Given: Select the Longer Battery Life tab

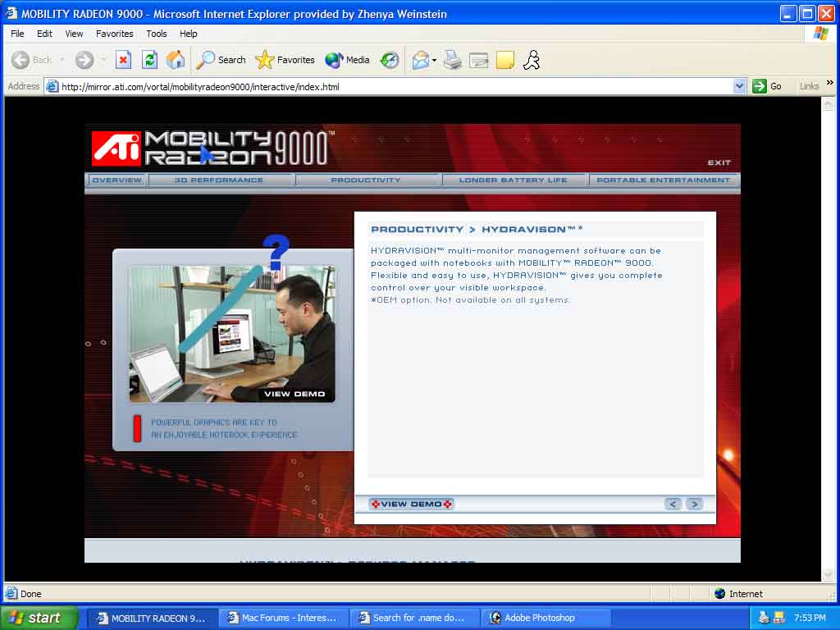Looking at the screenshot, I should coord(513,180).
